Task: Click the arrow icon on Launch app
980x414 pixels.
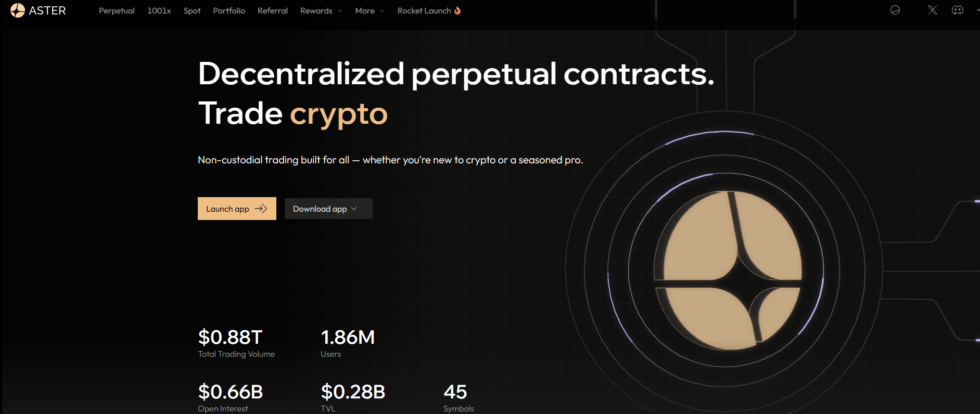Action: pos(261,209)
